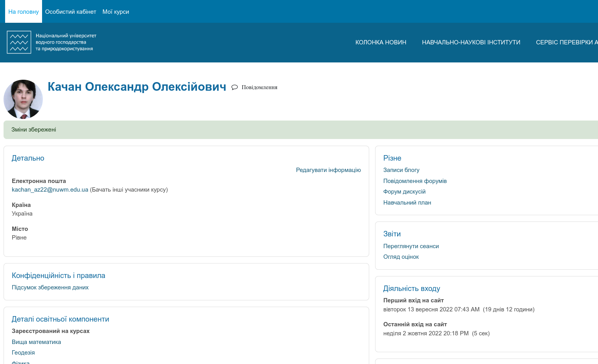Screen dimensions: 598x364
Task: Open НАВЧАЛЬНО-НАУКОВІ ІНСТИТУТИ navigation item
Action: point(471,42)
